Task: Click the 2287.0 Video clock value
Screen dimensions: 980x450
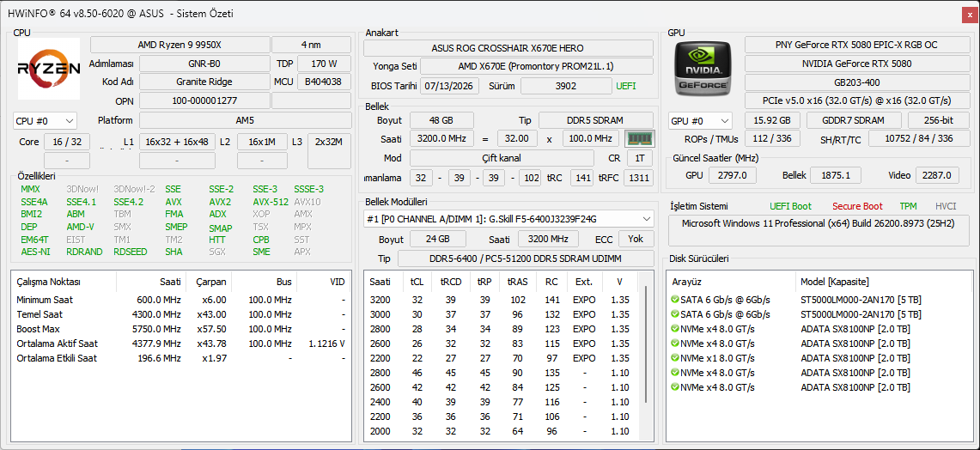Action: 937,176
